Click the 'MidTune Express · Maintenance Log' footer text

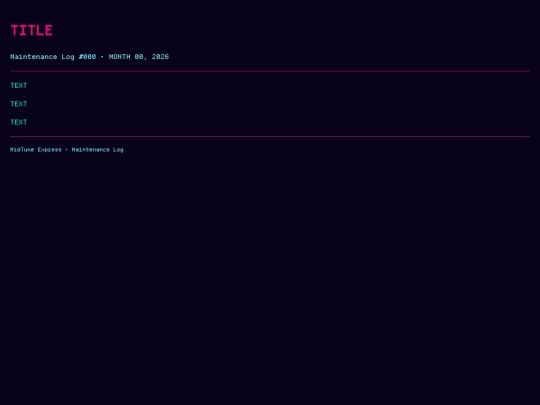(67, 150)
